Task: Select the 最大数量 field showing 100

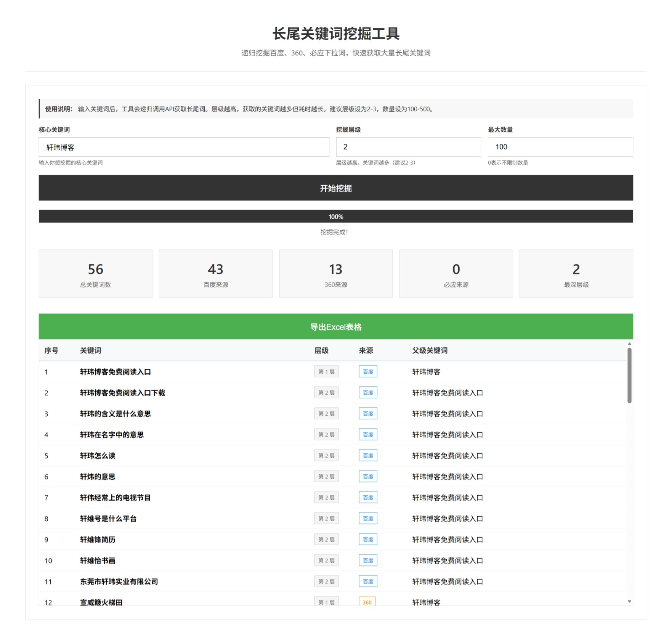Action: pyautogui.click(x=560, y=147)
